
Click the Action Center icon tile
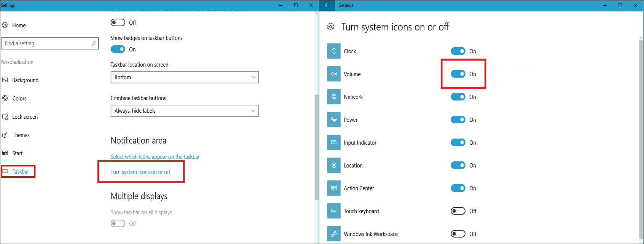(334, 188)
